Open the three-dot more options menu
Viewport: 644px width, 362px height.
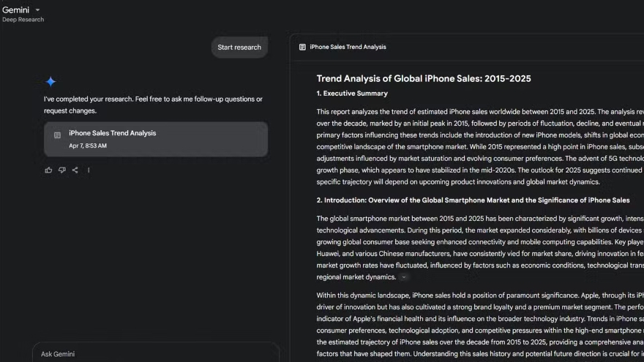[89, 170]
